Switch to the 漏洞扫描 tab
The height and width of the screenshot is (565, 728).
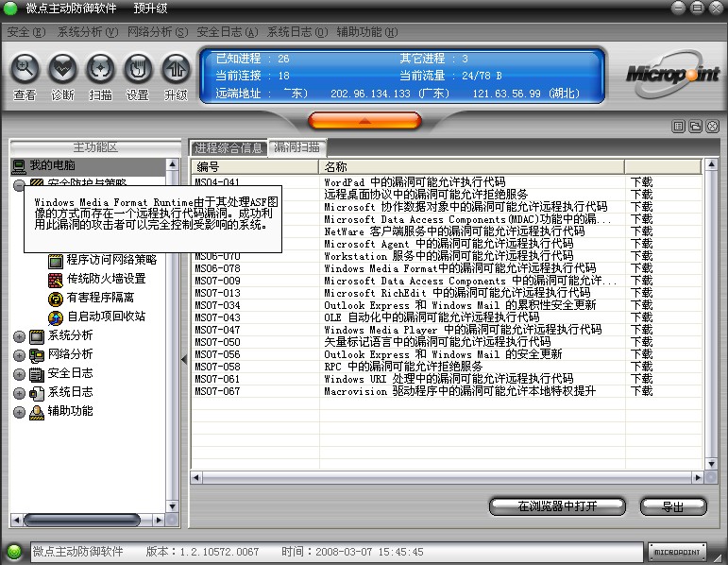point(297,147)
